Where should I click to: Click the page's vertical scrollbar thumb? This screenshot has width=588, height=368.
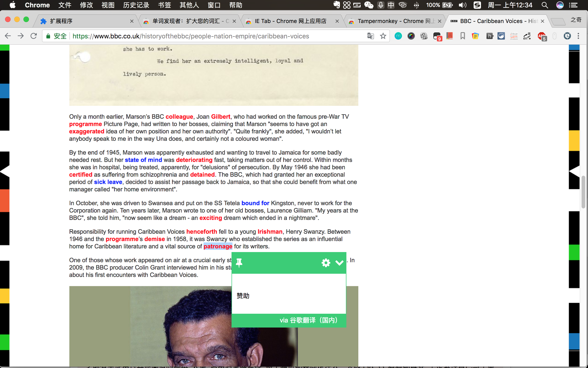(x=583, y=192)
